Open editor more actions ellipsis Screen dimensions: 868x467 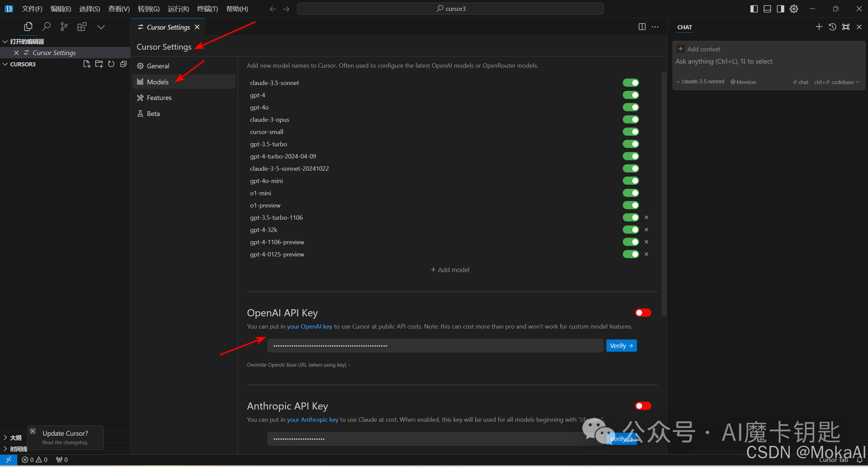point(655,27)
